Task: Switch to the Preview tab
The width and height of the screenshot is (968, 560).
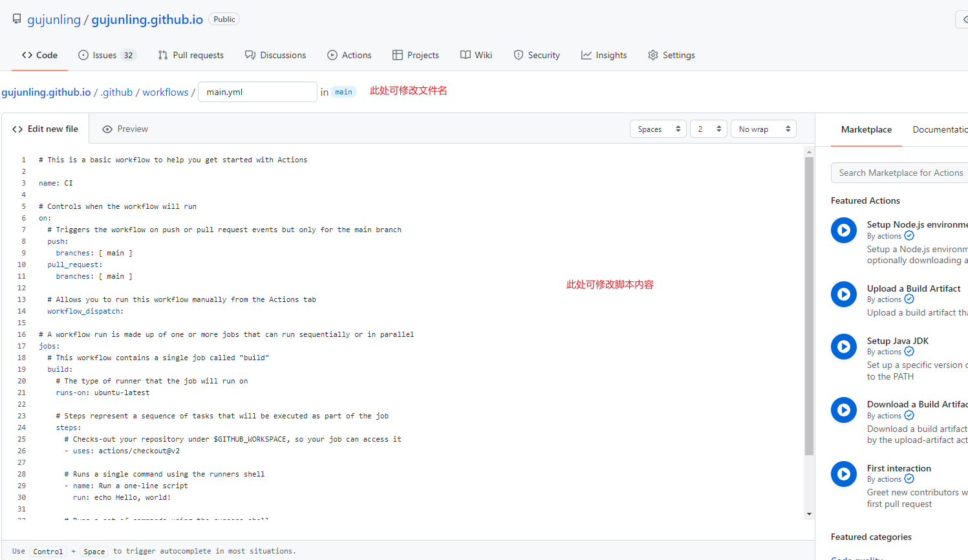Action: click(x=125, y=129)
